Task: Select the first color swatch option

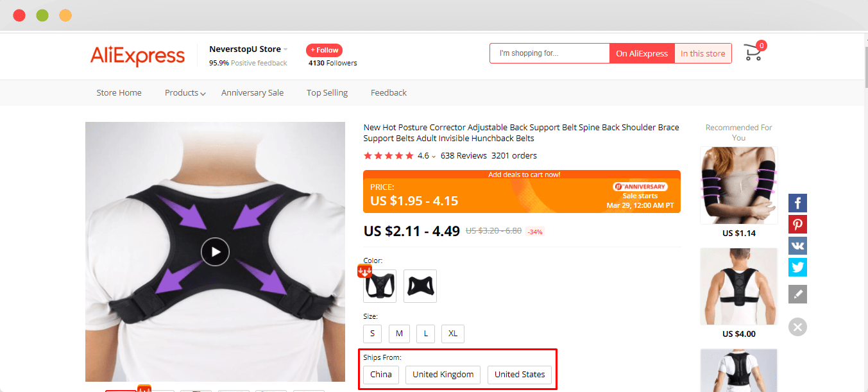Action: [380, 286]
